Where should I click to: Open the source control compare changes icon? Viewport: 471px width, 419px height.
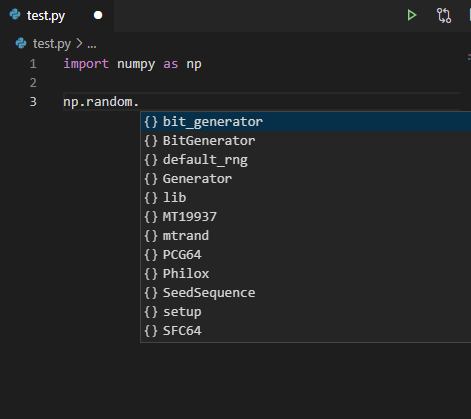pos(444,15)
